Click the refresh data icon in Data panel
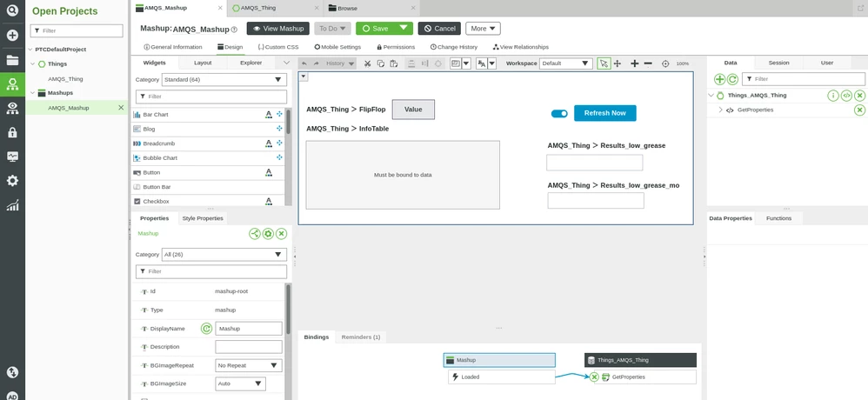868x400 pixels. (731, 80)
